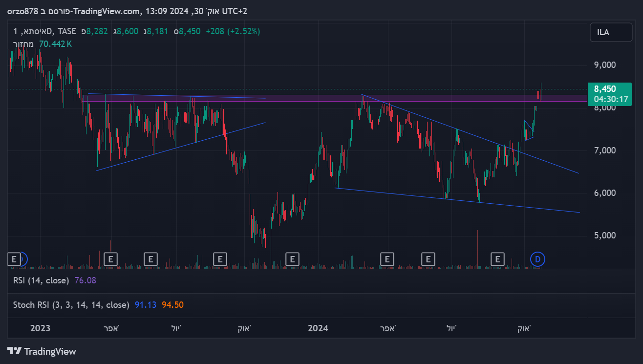Click the rightmost E earnings marker
Viewport: 643px width, 364px height.
pos(498,259)
